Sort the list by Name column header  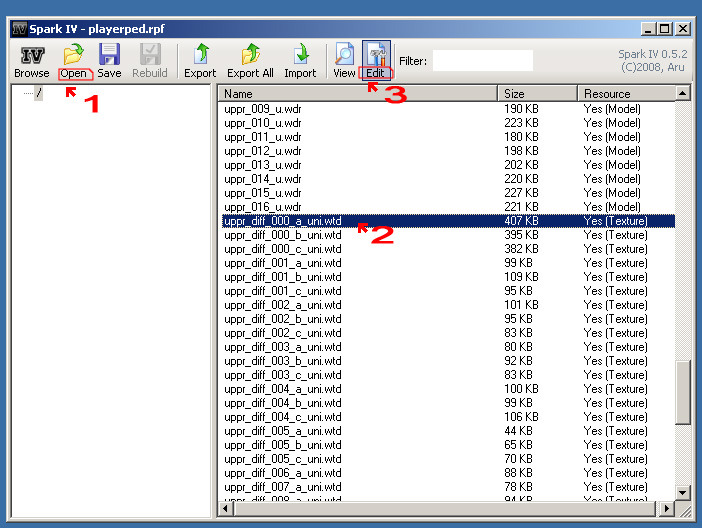click(358, 94)
